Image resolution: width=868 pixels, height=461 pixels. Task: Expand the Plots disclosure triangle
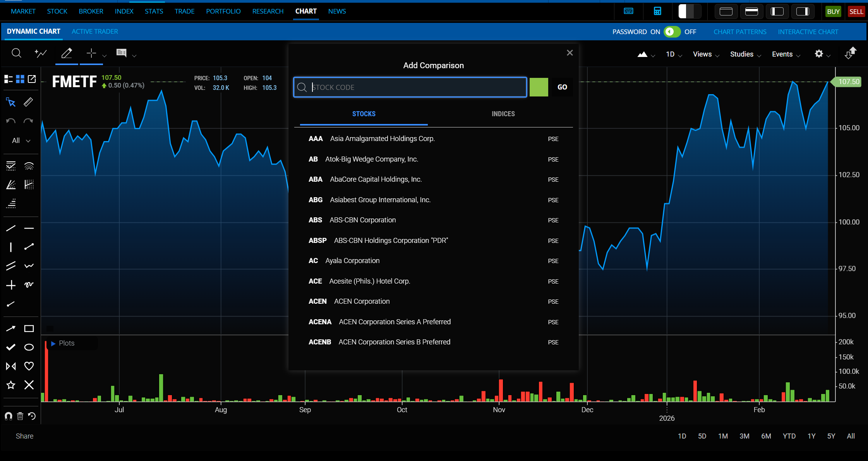pyautogui.click(x=53, y=343)
